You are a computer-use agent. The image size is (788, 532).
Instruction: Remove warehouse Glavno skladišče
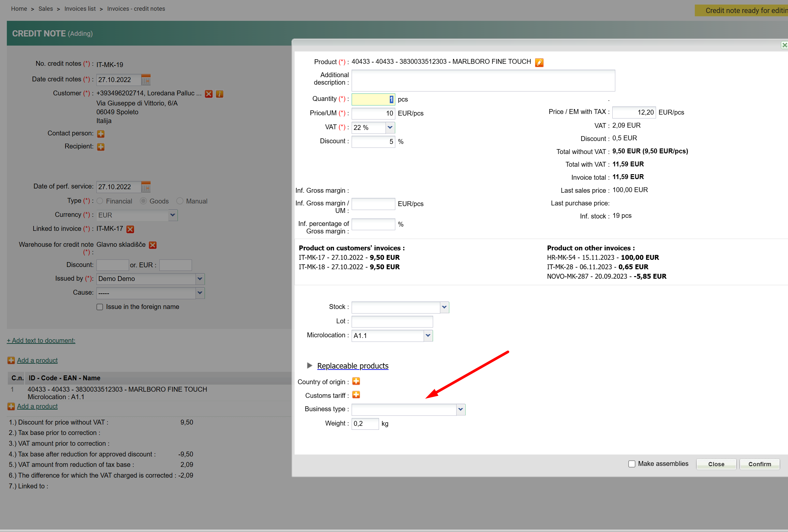click(153, 245)
